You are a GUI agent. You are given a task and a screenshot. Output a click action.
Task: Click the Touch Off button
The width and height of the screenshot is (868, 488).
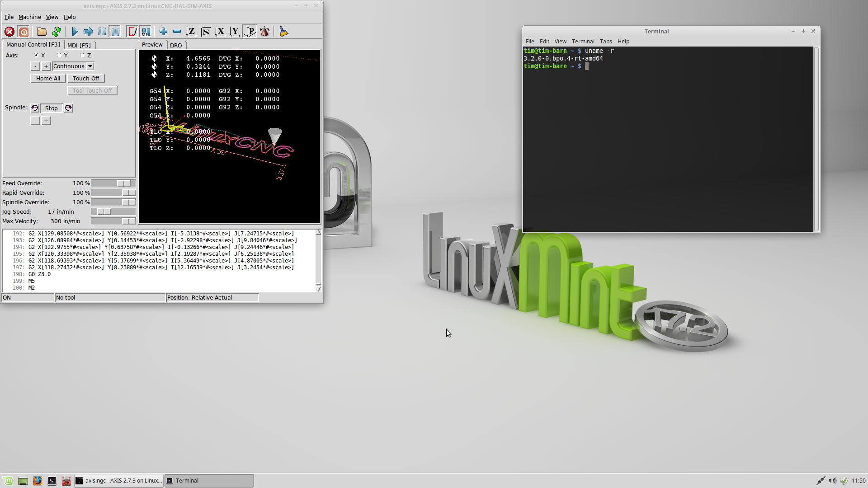click(86, 79)
